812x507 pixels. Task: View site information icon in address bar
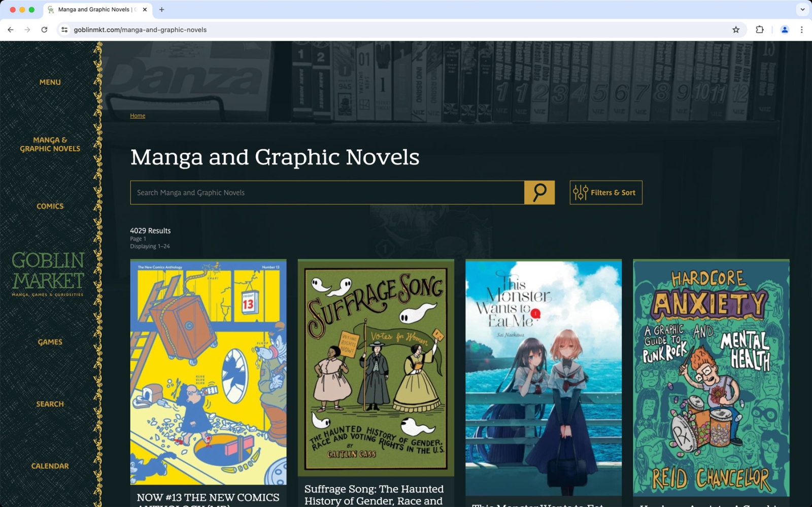tap(64, 30)
